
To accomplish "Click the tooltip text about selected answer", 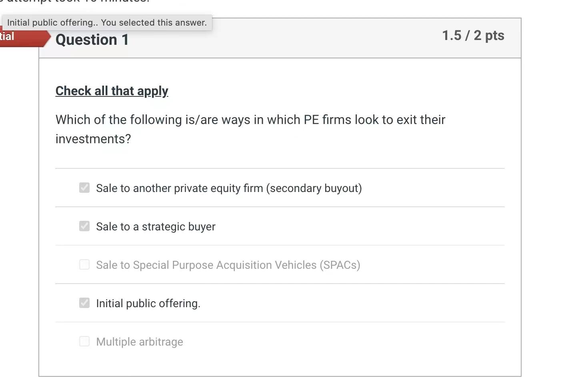I will point(106,22).
